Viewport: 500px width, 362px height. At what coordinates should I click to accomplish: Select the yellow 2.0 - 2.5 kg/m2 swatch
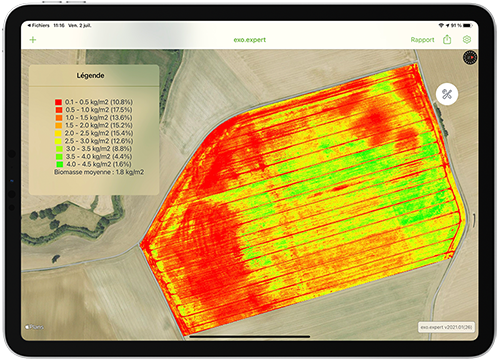[x=59, y=133]
